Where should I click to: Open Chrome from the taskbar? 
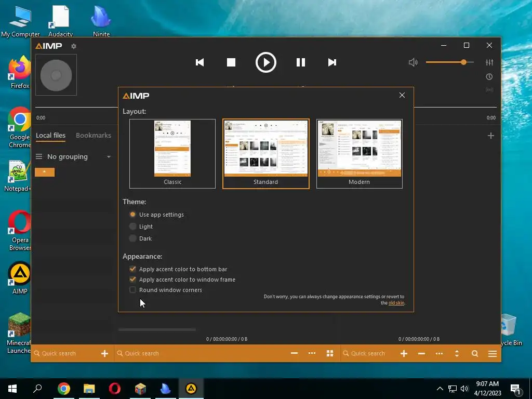[x=64, y=389]
